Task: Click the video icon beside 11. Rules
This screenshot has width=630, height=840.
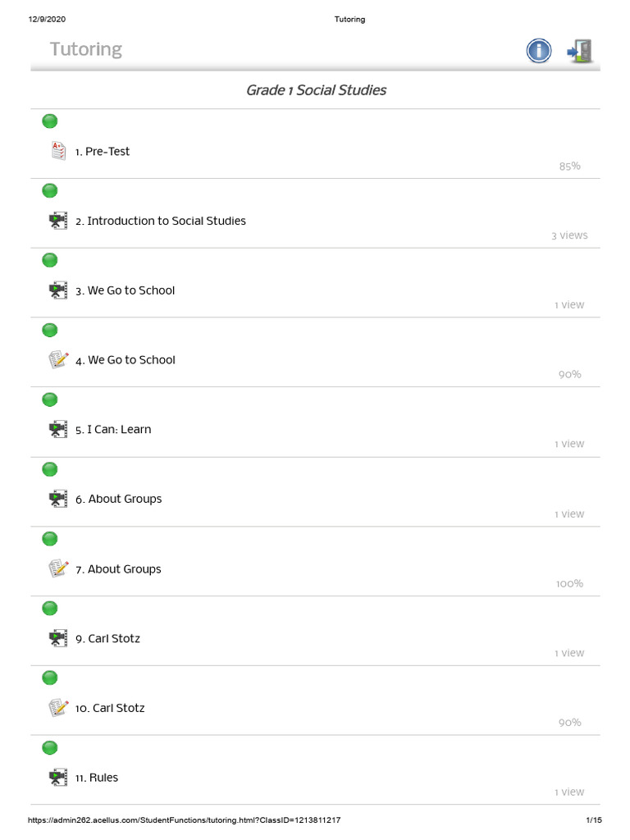Action: 57,777
